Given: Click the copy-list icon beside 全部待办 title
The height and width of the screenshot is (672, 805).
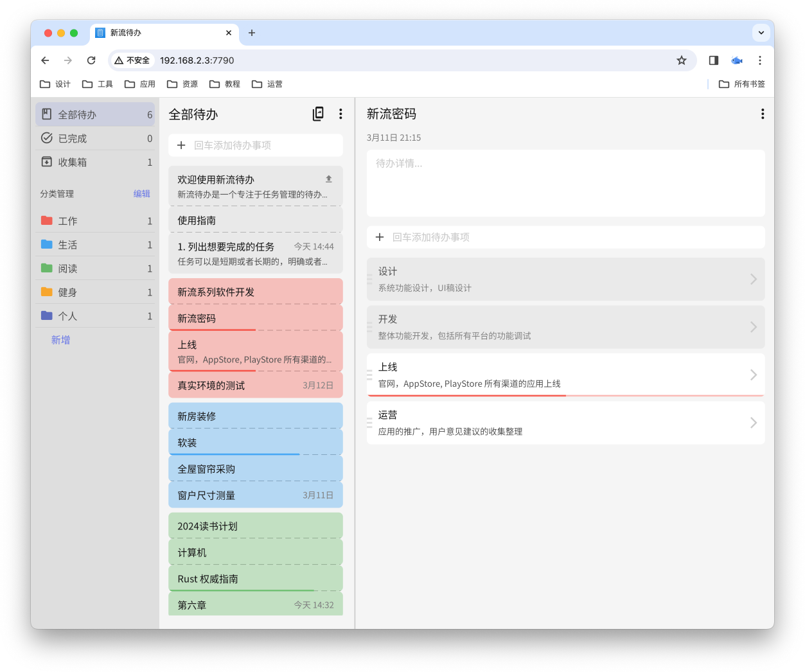Looking at the screenshot, I should pyautogui.click(x=318, y=114).
